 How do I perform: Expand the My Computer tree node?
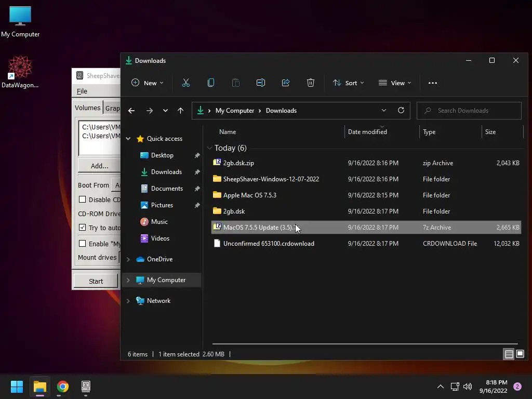point(128,280)
